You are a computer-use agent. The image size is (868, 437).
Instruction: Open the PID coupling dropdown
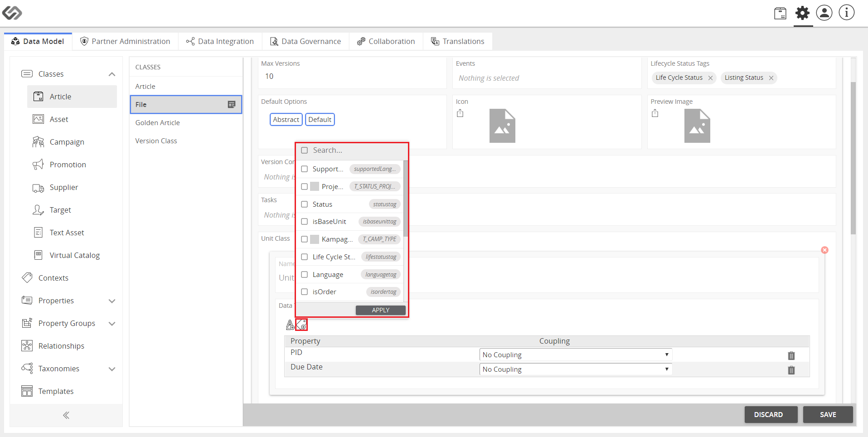(576, 354)
